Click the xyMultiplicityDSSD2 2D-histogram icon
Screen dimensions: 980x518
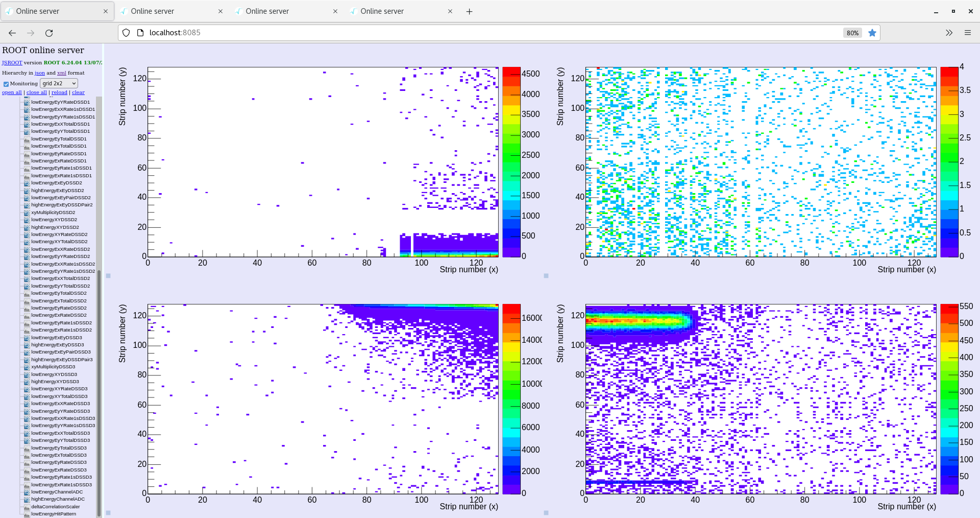point(27,212)
